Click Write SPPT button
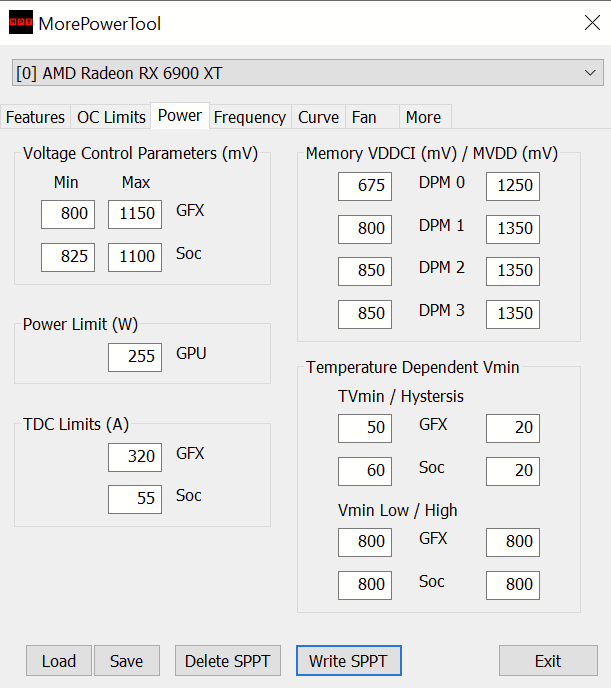Image resolution: width=611 pixels, height=688 pixels. click(x=349, y=660)
